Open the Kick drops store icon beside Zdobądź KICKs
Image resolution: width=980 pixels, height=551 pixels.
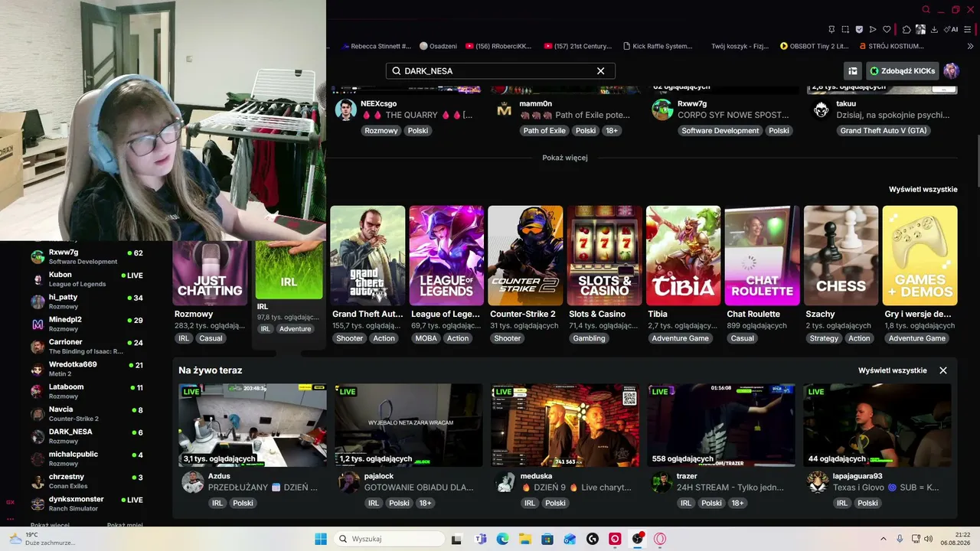(x=852, y=71)
